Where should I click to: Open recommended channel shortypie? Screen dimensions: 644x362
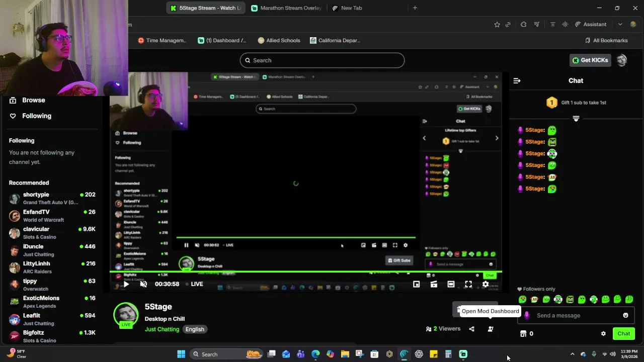tap(52, 198)
